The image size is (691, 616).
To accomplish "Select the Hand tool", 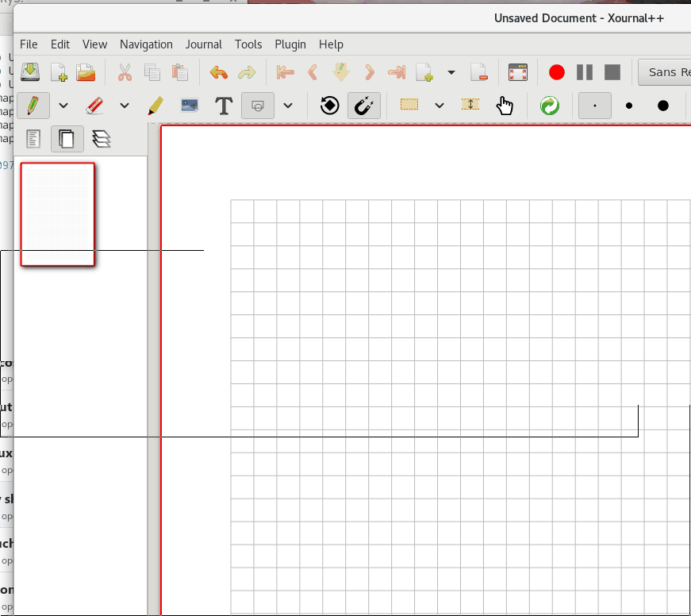I will 505,105.
